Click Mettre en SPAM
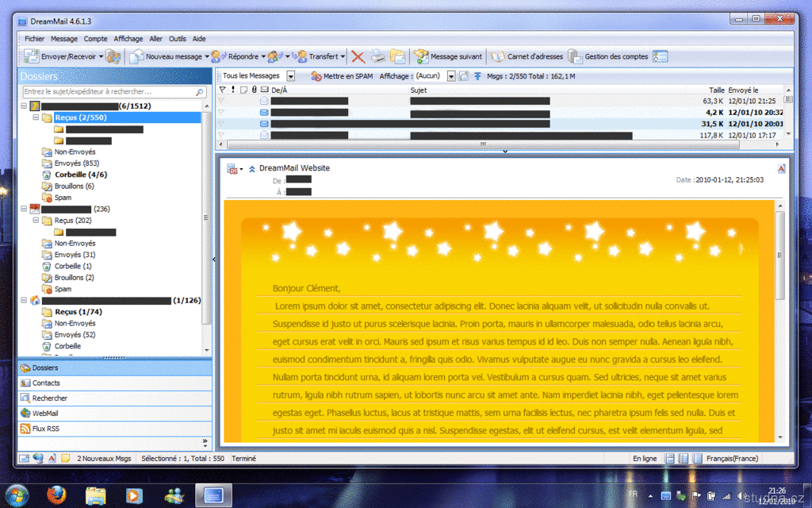The width and height of the screenshot is (812, 508). point(342,76)
